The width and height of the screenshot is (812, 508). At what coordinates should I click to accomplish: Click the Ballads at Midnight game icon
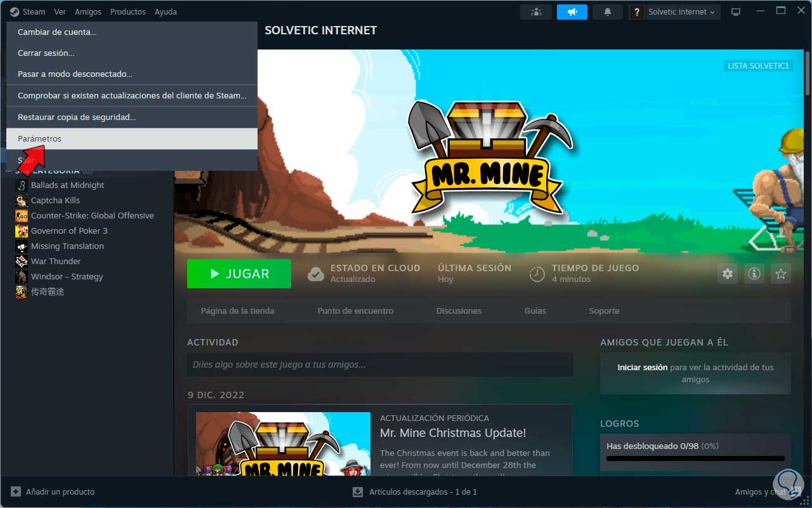pyautogui.click(x=22, y=185)
